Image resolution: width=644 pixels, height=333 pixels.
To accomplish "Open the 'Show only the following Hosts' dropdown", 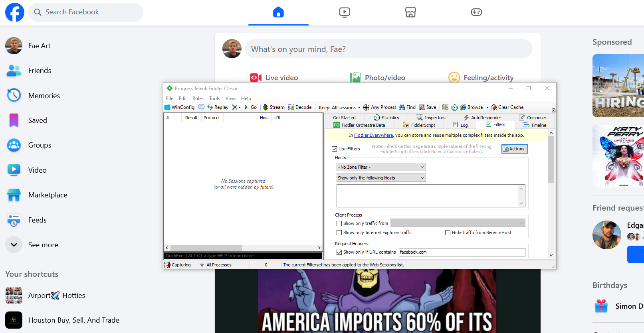I will (381, 178).
